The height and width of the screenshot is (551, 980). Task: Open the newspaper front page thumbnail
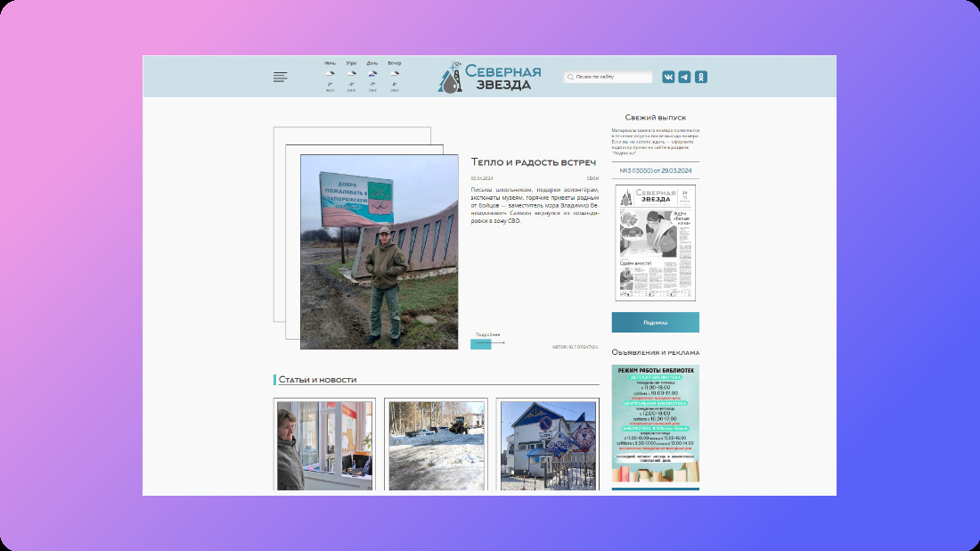point(655,243)
